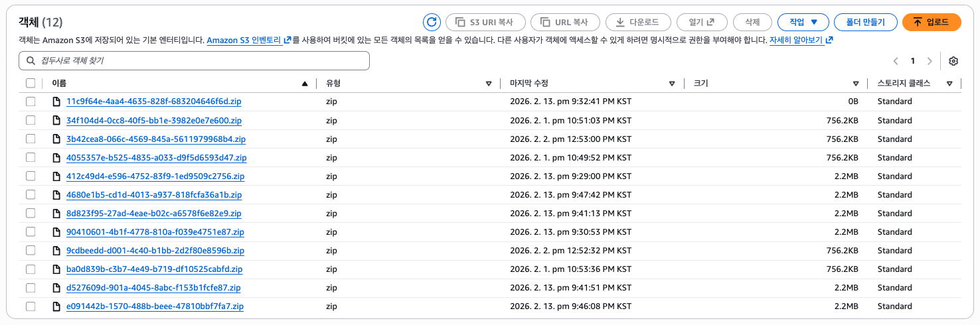980x325 pixels.
Task: Click the refresh objects icon
Action: coord(432,22)
